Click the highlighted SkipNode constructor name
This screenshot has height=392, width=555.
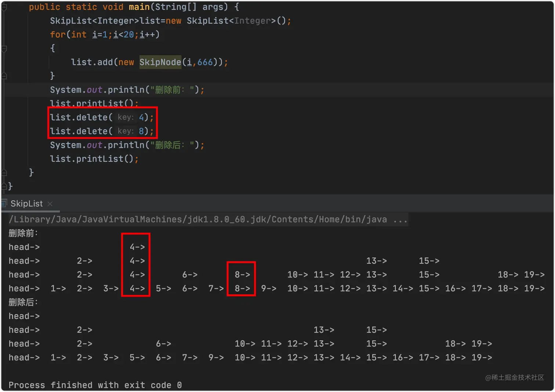[160, 62]
